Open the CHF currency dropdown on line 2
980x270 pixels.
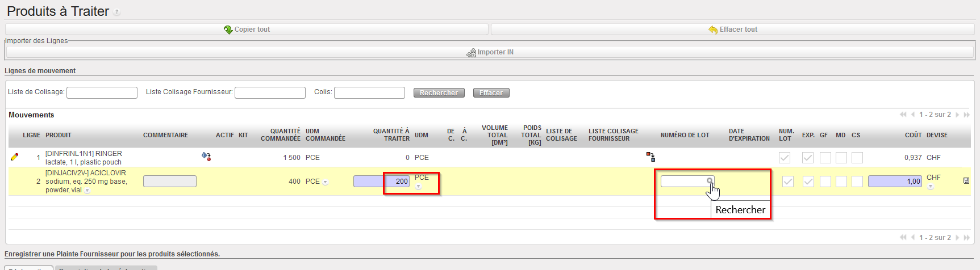point(931,187)
